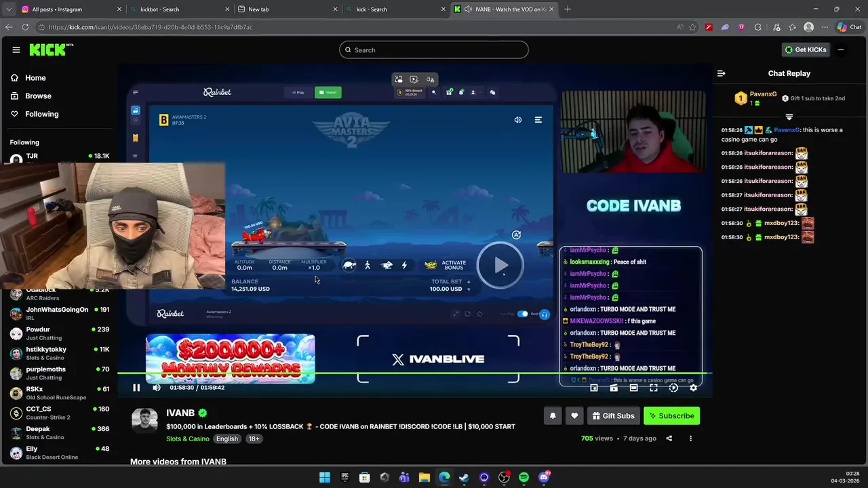868x488 pixels.
Task: Collapse the Chat Replay panel
Action: tap(722, 73)
